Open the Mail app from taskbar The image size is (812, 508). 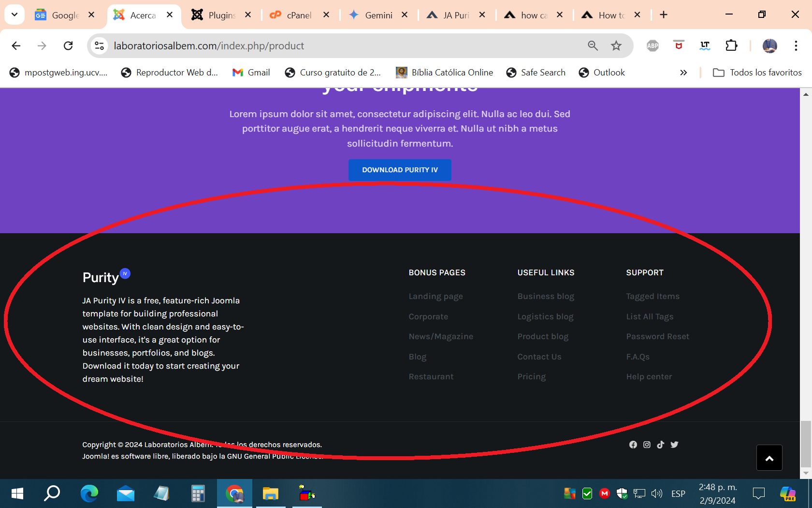coord(125,493)
